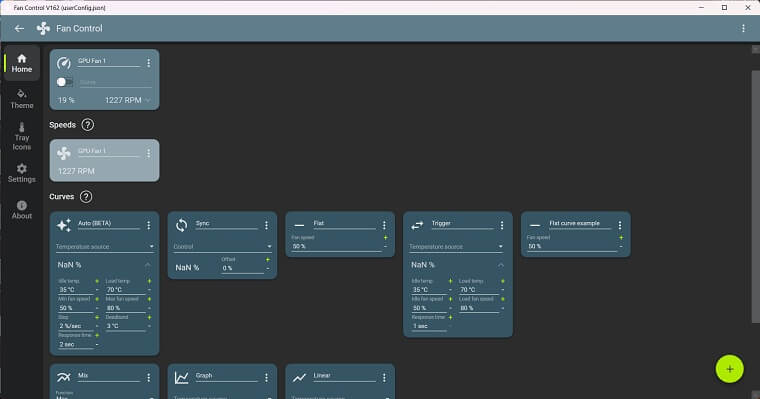
Task: Edit the 1 sec Response time in Trigger card
Action: [428, 326]
